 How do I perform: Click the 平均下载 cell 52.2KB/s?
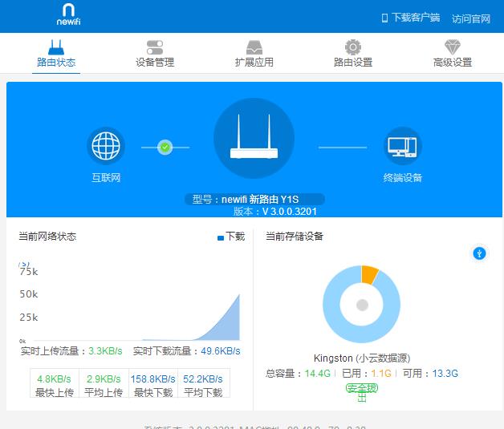203,383
